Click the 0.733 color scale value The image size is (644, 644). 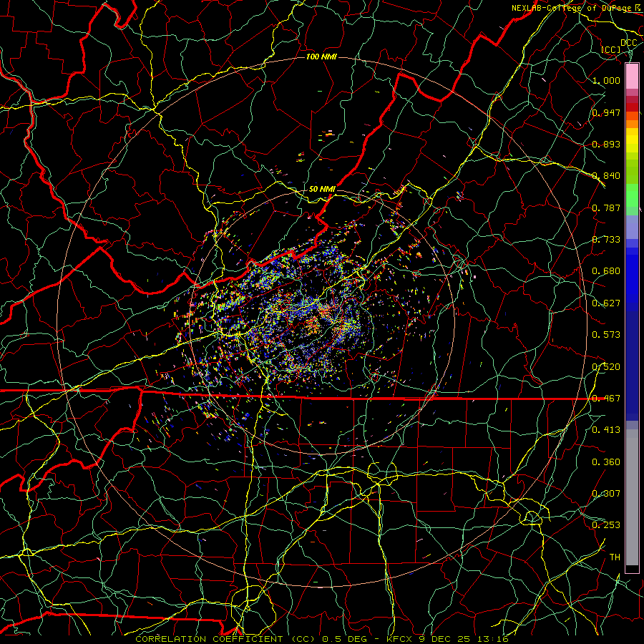606,240
